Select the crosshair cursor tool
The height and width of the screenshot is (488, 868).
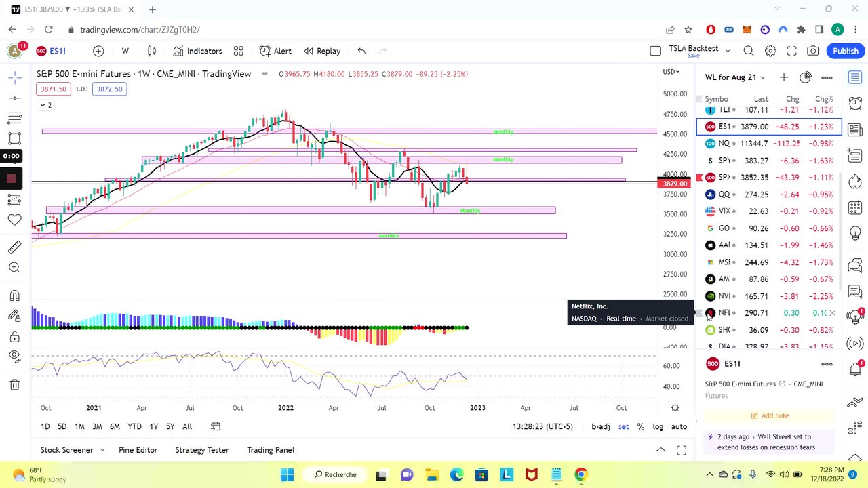15,78
